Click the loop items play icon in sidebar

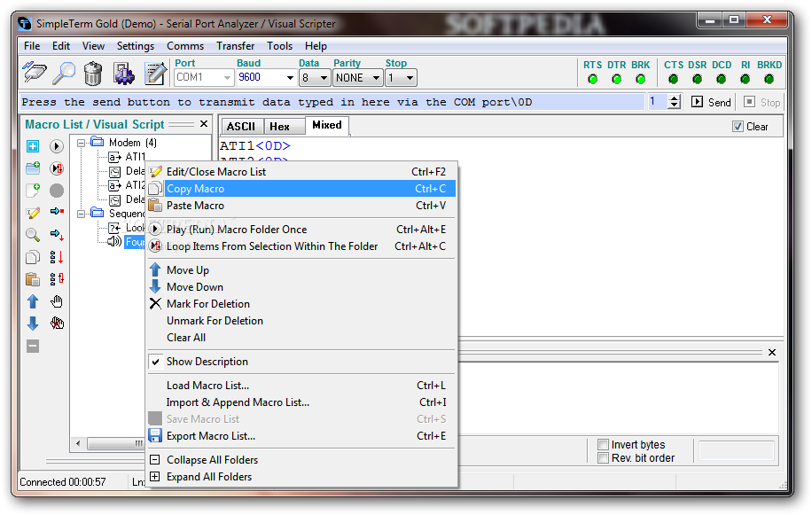[57, 168]
